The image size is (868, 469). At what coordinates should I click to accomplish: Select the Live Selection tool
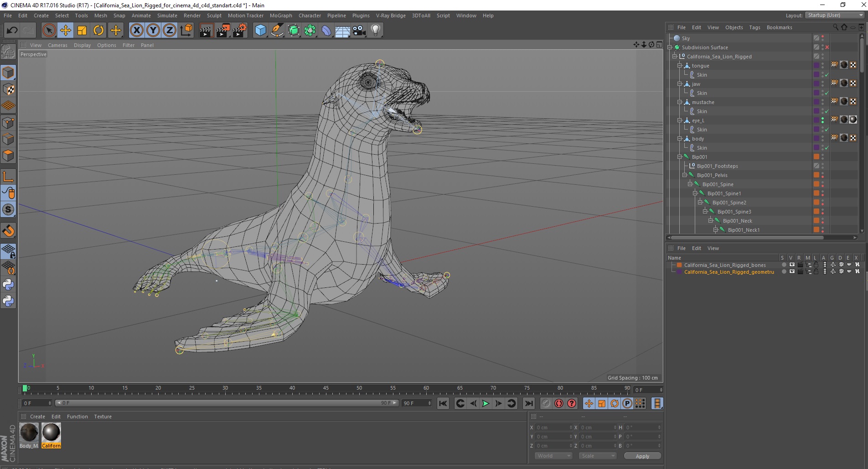49,31
